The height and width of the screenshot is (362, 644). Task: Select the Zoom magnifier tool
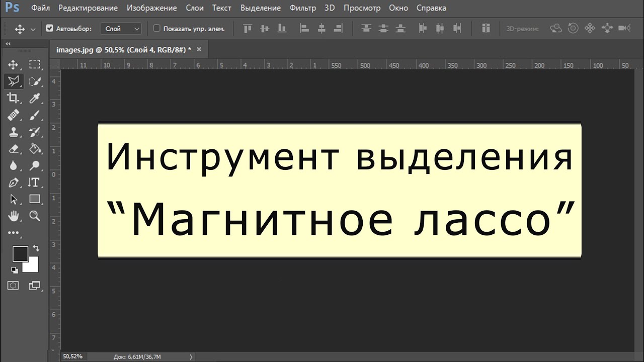point(35,216)
